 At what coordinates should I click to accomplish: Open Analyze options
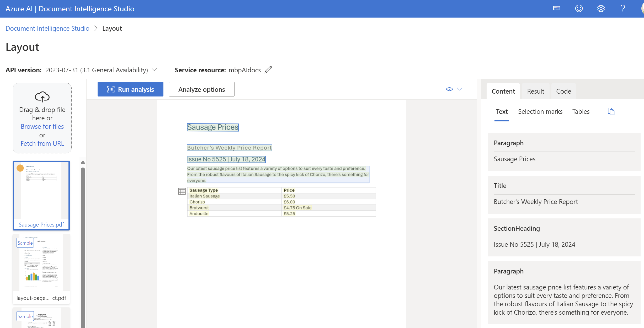pyautogui.click(x=201, y=89)
